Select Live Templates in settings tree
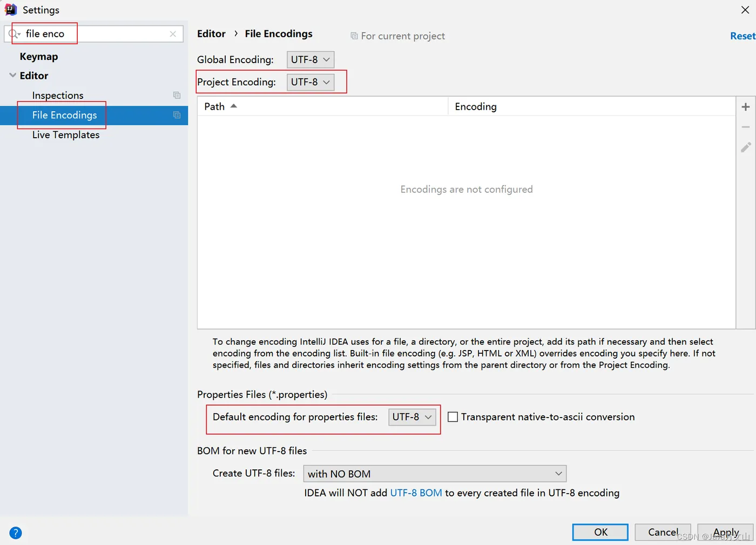The height and width of the screenshot is (545, 756). tap(66, 135)
